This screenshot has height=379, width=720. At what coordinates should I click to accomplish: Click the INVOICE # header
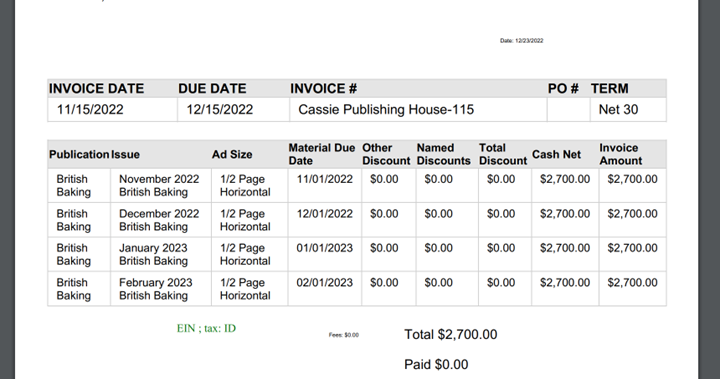323,88
